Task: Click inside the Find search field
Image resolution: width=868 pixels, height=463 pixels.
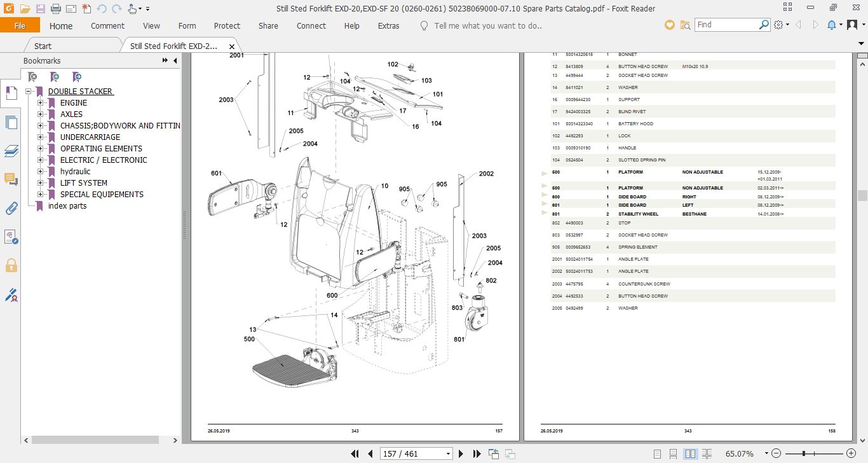Action: point(726,25)
